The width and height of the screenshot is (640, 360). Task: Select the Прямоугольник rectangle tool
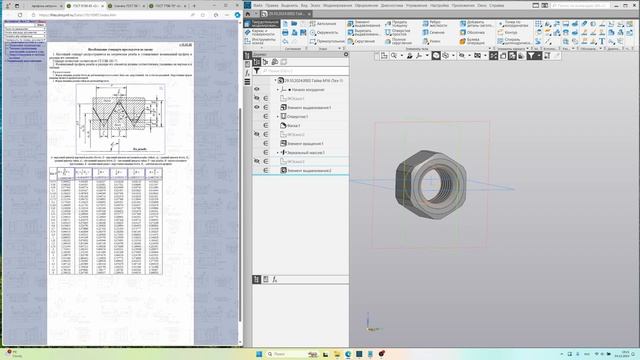coord(327,41)
